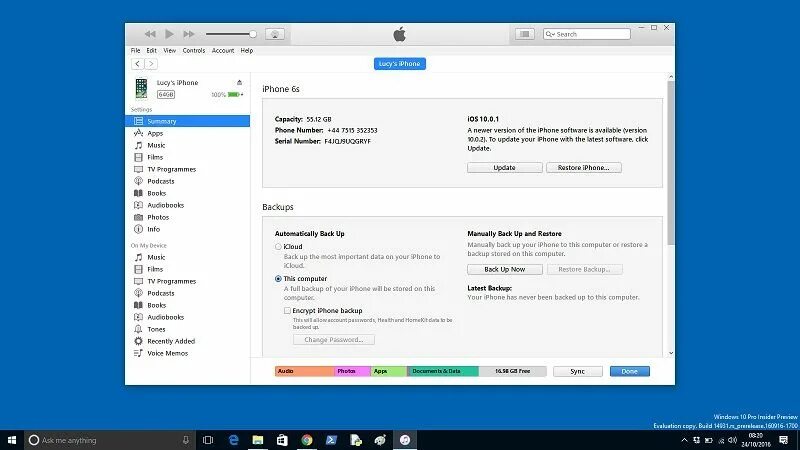
Task: Open the Controls menu
Action: (194, 51)
